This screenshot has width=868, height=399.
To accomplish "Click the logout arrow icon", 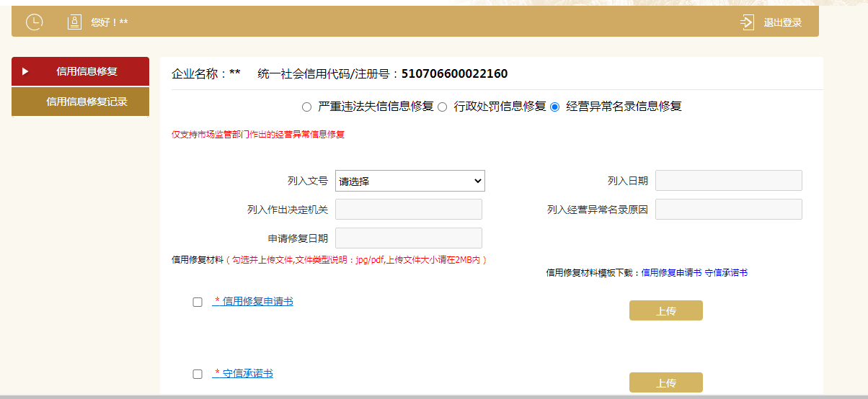I will pos(747,22).
